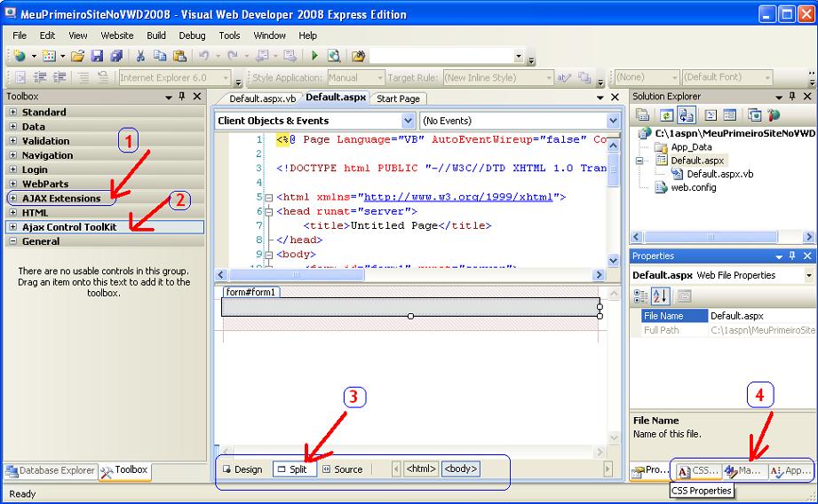The width and height of the screenshot is (818, 504).
Task: Collapse the Default.aspx node in Solution Explorer
Action: click(x=639, y=161)
